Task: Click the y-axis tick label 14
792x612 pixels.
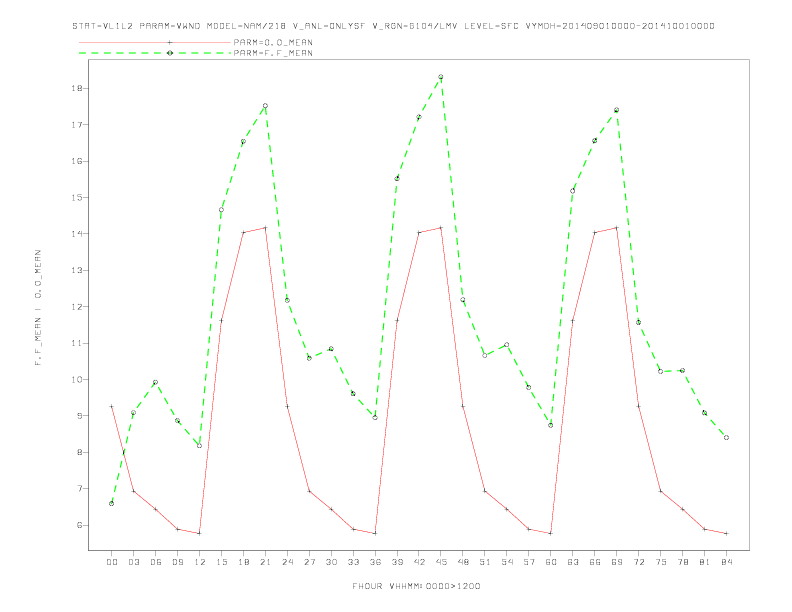Action: [x=77, y=234]
